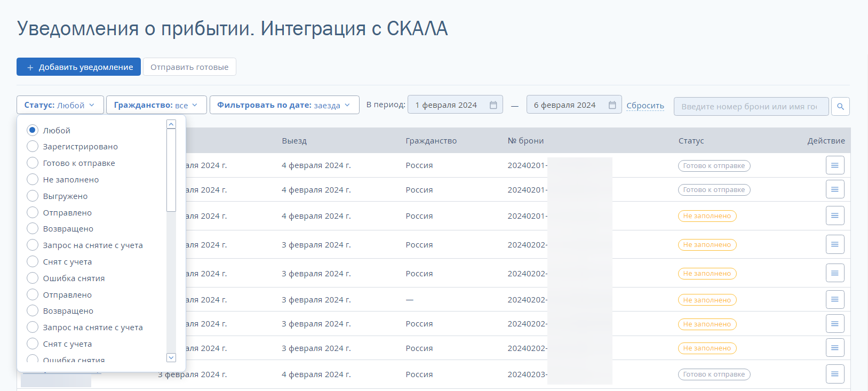This screenshot has width=868, height=391.
Task: Click Добавить уведомление button
Action: click(78, 67)
